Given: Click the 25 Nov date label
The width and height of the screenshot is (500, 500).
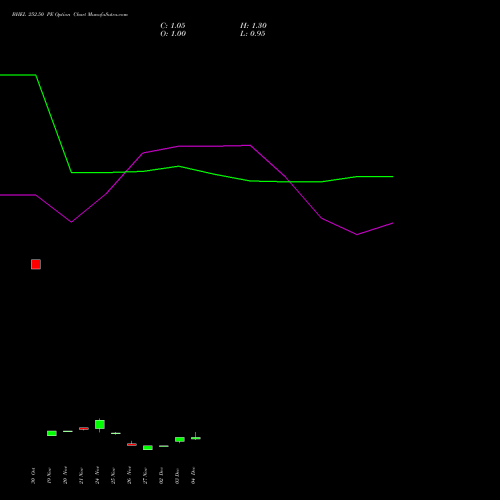Looking at the screenshot, I should coord(113,476).
